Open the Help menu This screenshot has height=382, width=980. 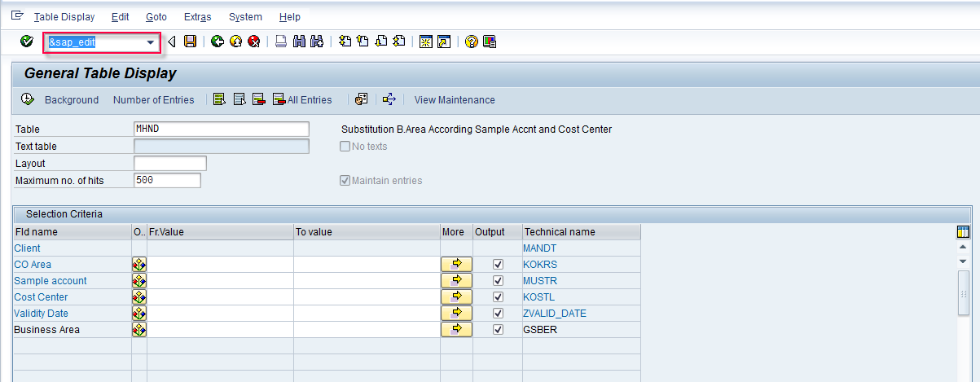289,16
